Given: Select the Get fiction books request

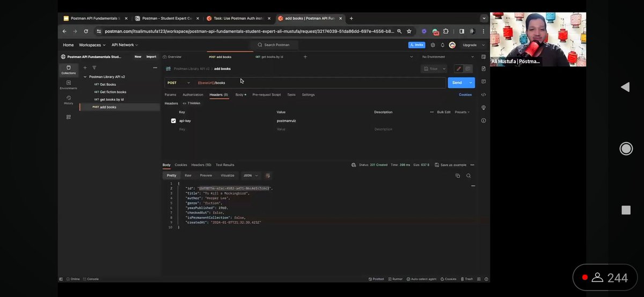Looking at the screenshot, I should click(x=113, y=92).
